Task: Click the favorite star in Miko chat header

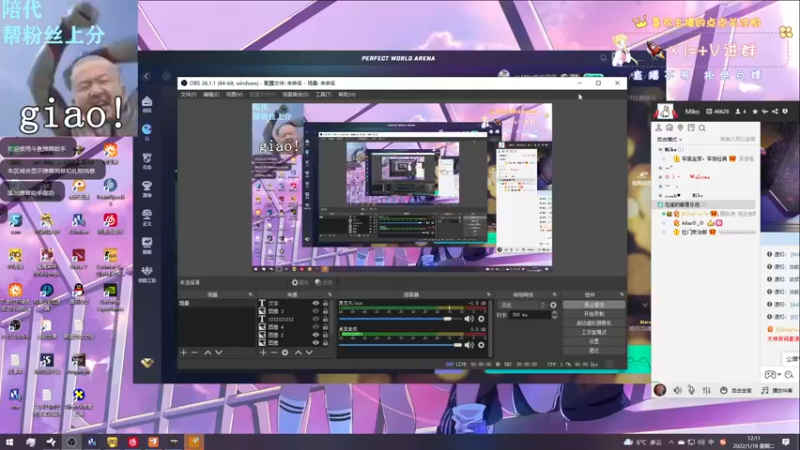Action: (755, 111)
